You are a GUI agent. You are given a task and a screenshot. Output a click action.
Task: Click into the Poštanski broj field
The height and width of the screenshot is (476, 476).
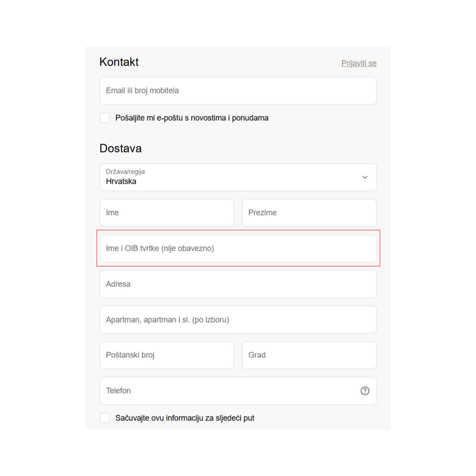167,355
